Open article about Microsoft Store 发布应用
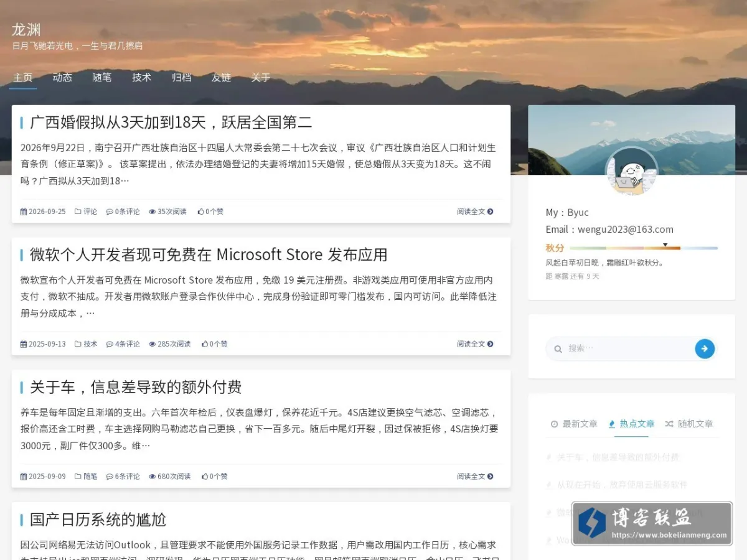The width and height of the screenshot is (747, 560). tap(209, 254)
